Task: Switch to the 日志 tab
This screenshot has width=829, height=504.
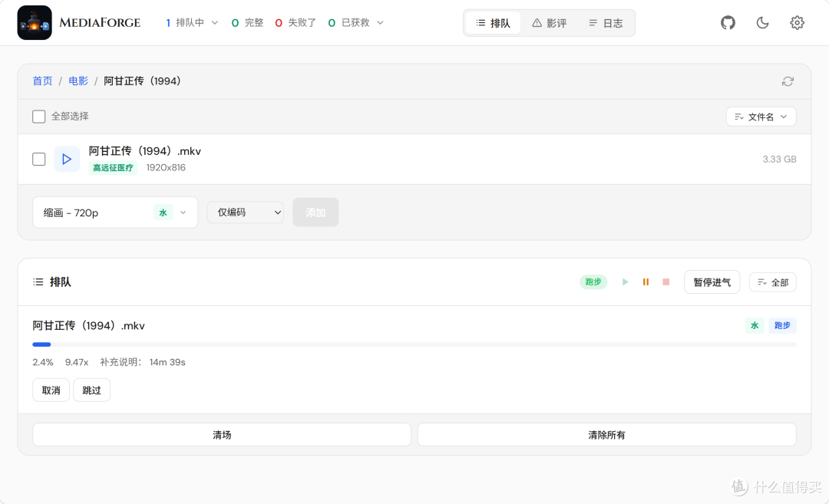Action: point(606,23)
